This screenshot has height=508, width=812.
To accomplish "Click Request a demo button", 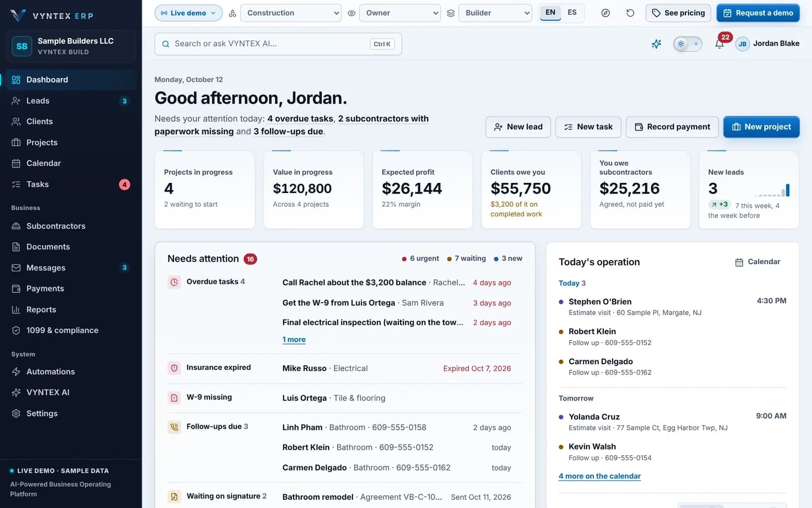I will pos(758,13).
